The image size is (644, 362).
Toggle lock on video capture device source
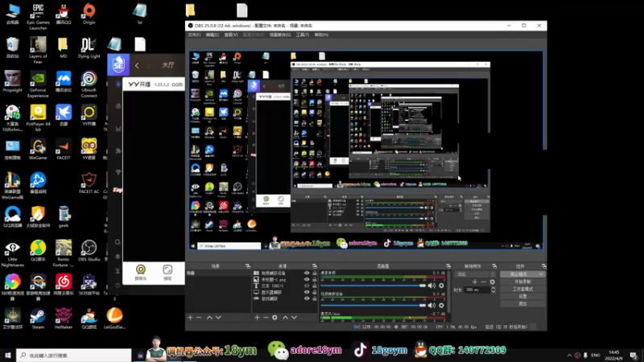315,273
